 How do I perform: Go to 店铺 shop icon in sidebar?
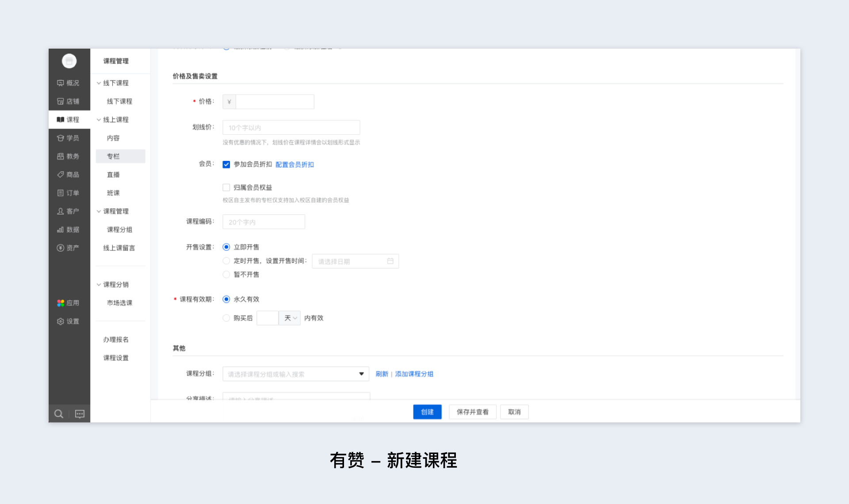pos(61,101)
